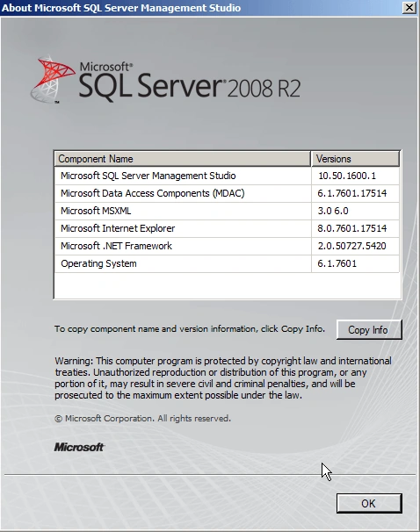Click the OK button
Screen dimensions: 420x532
tap(369, 503)
